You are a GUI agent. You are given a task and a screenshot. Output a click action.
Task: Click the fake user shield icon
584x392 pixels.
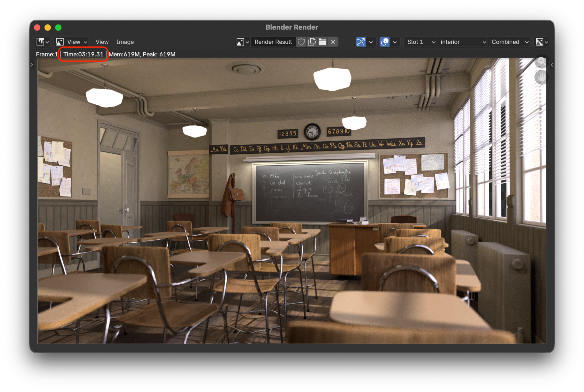(301, 42)
